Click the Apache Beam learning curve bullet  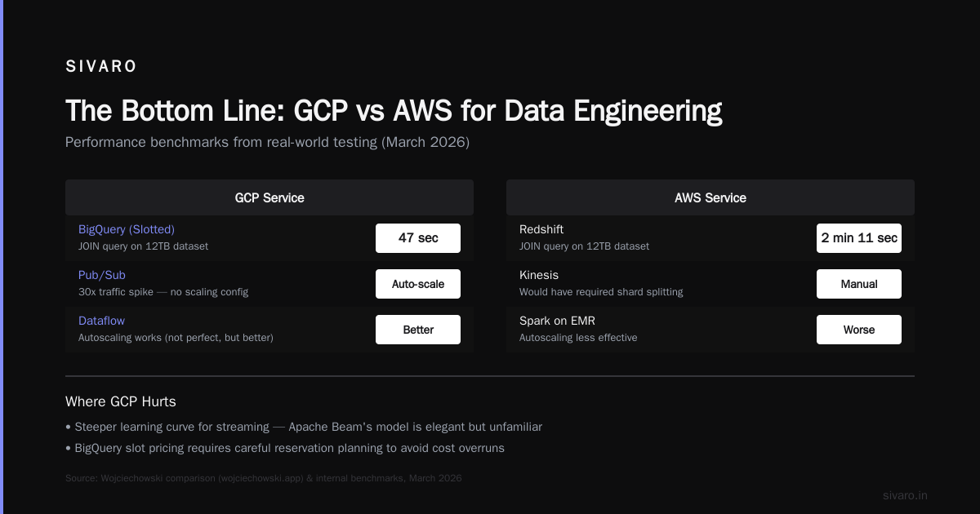[x=304, y=427]
